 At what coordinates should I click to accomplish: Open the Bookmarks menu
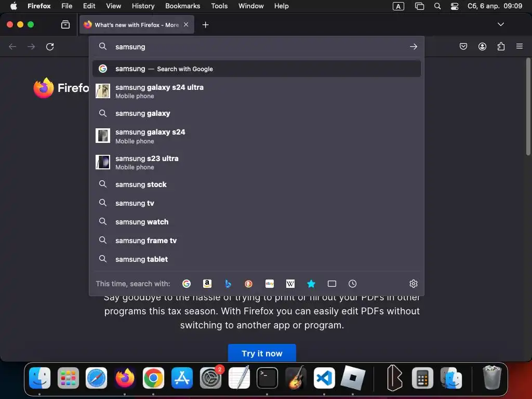coord(182,6)
